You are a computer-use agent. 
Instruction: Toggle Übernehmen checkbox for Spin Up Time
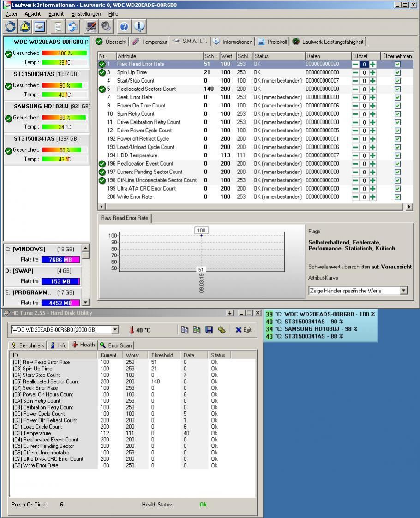[397, 73]
